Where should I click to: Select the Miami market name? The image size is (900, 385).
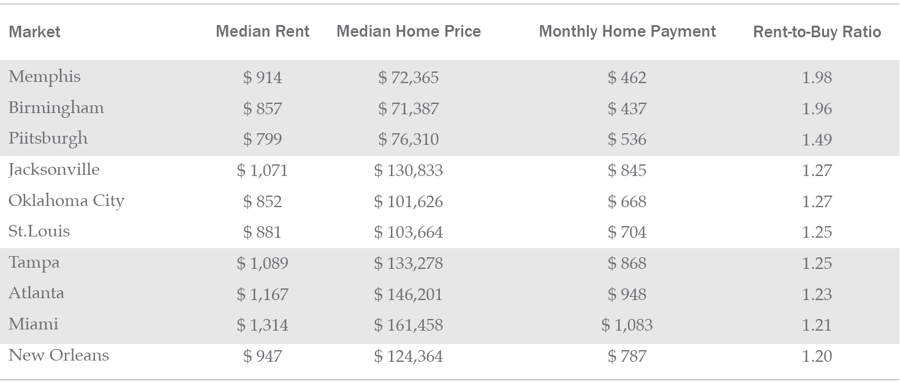point(33,324)
